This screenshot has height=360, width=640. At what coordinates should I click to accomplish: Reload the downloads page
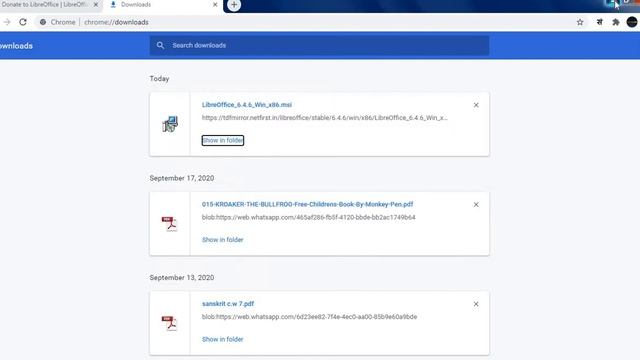[x=23, y=22]
